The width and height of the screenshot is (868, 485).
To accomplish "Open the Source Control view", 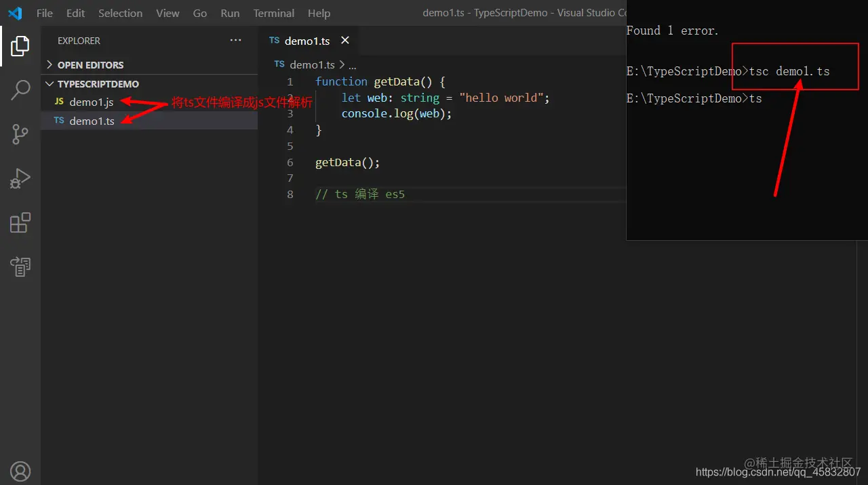I will [x=20, y=134].
